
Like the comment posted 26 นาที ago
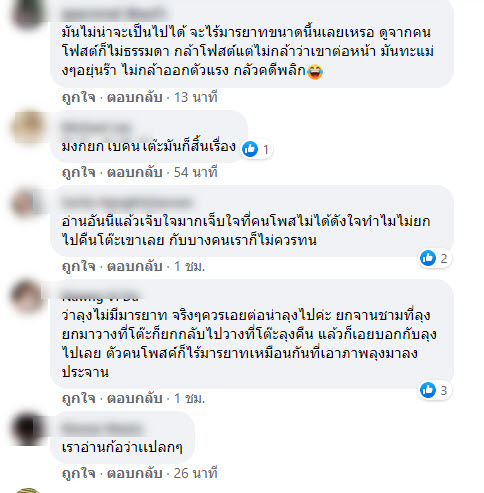click(x=79, y=473)
